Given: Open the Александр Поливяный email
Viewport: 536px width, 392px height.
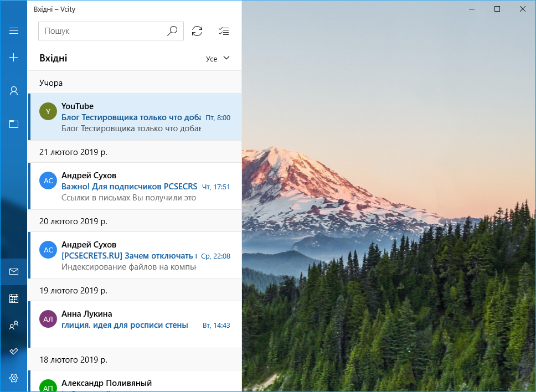Looking at the screenshot, I should pyautogui.click(x=135, y=381).
